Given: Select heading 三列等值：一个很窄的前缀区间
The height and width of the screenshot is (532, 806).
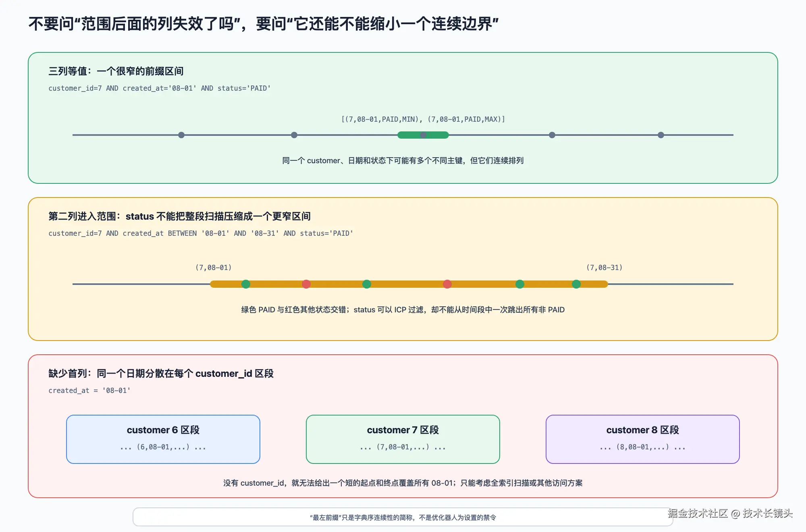Looking at the screenshot, I should tap(116, 71).
